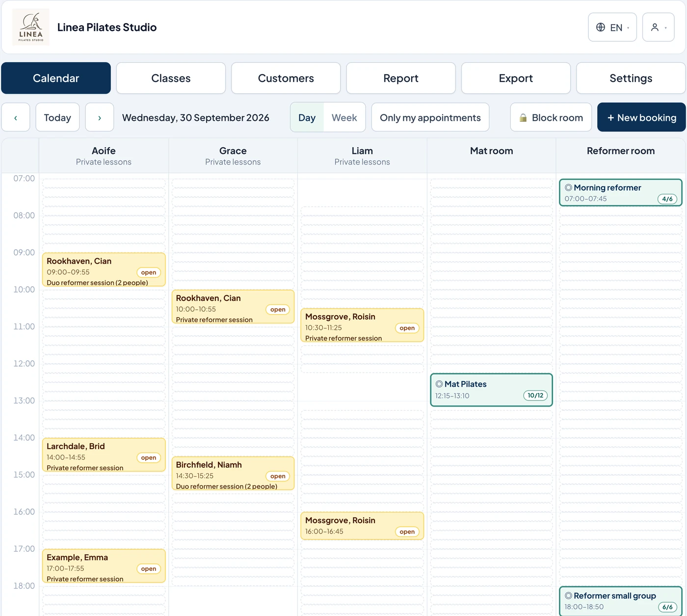Switch to the Export tab
The height and width of the screenshot is (616, 687).
coord(516,78)
